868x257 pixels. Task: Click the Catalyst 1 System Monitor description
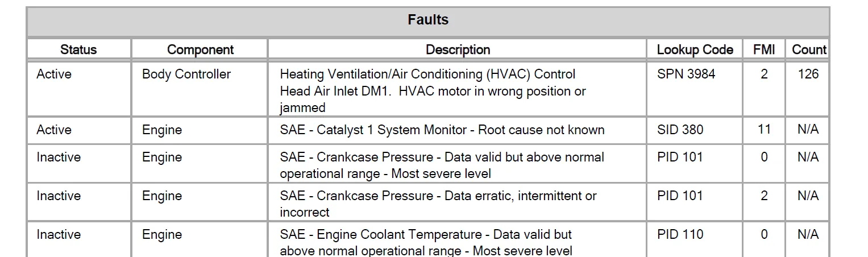coord(442,130)
